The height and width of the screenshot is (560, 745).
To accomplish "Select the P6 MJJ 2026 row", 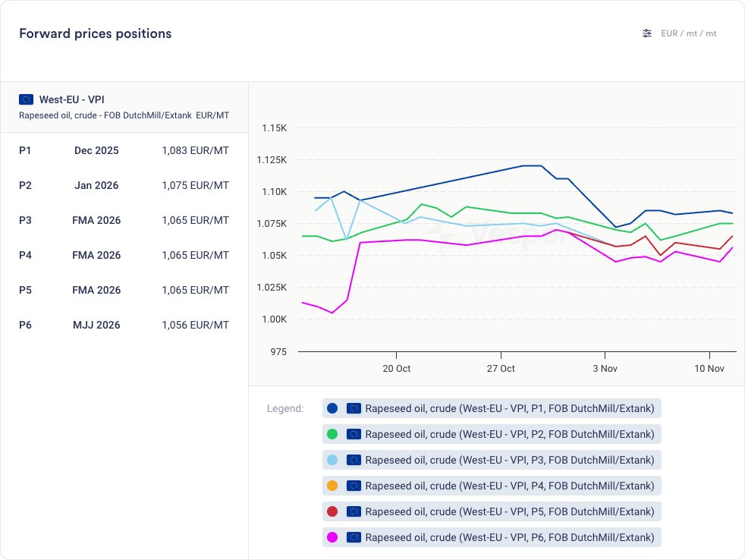I will tap(124, 325).
